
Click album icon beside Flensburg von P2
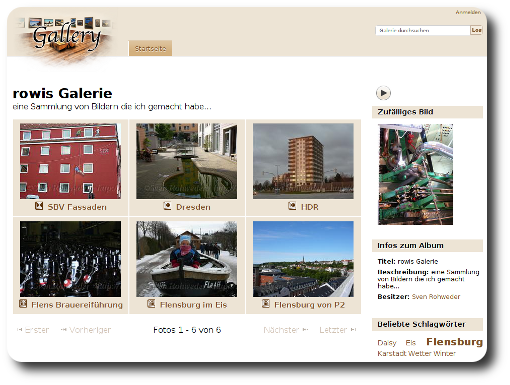click(x=266, y=304)
